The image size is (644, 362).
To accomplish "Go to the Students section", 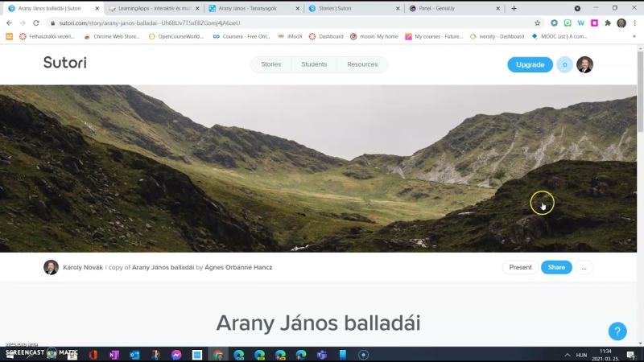I will [314, 64].
